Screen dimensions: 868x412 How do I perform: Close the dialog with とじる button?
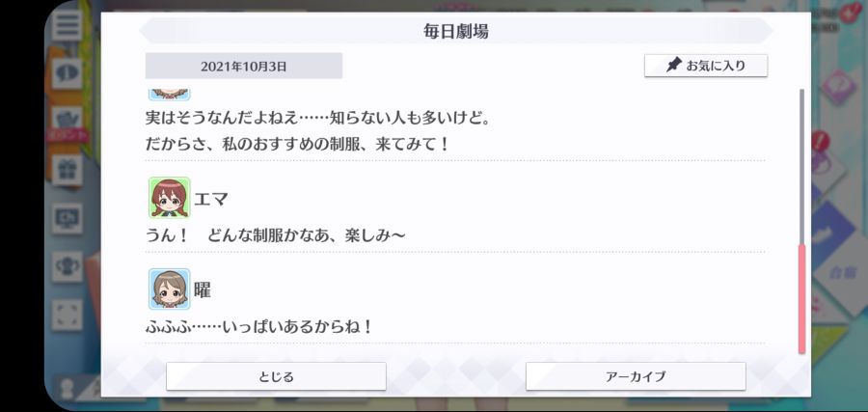point(276,376)
